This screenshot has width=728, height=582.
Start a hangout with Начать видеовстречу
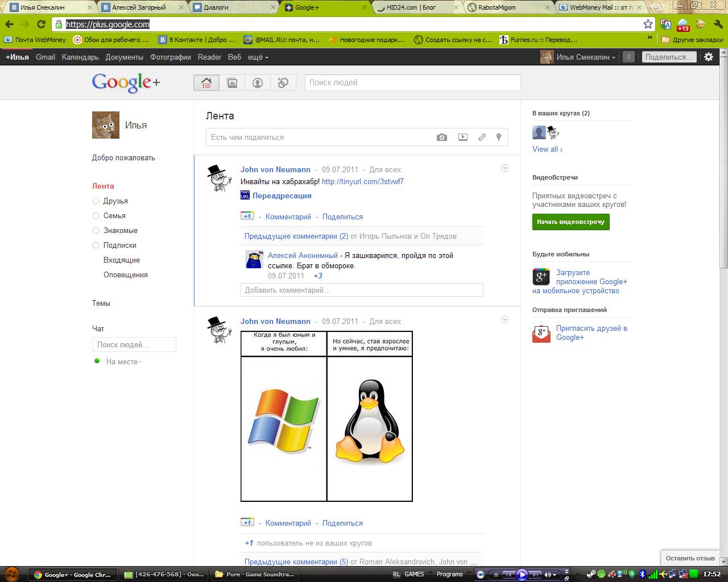tap(571, 222)
